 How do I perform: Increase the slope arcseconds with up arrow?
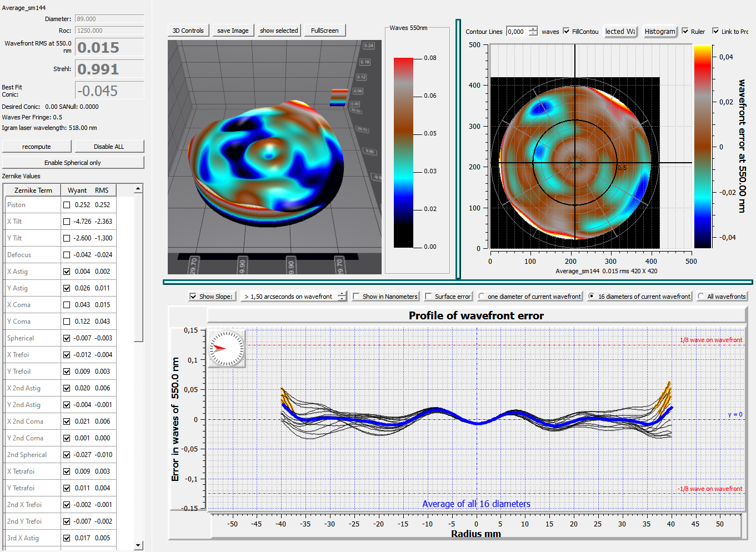point(342,294)
